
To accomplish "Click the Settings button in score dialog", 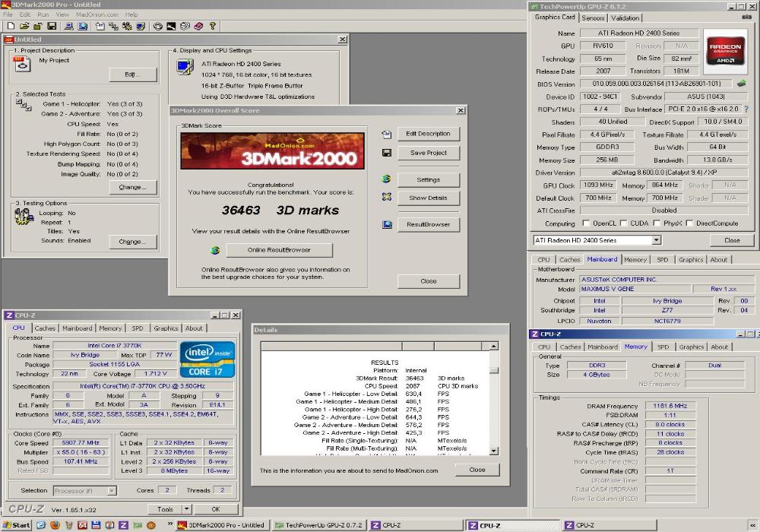I will 428,180.
